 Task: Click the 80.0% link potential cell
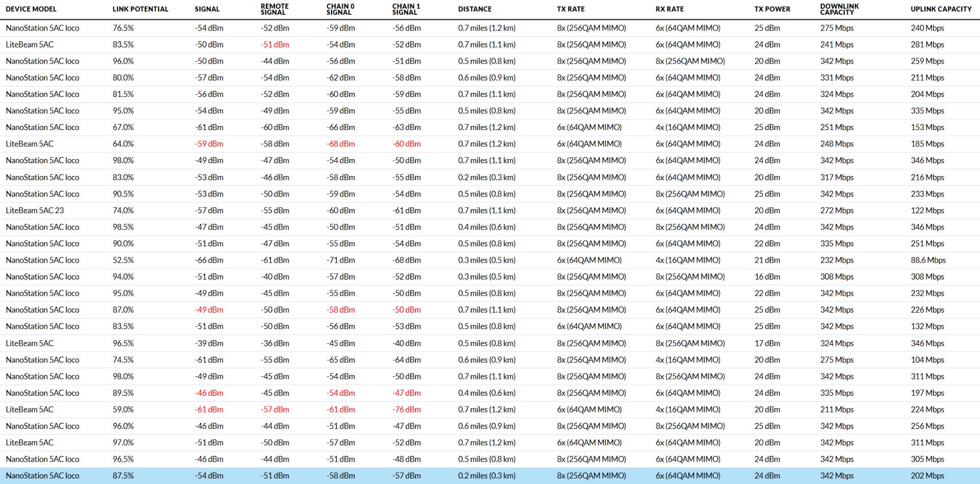[x=123, y=78]
